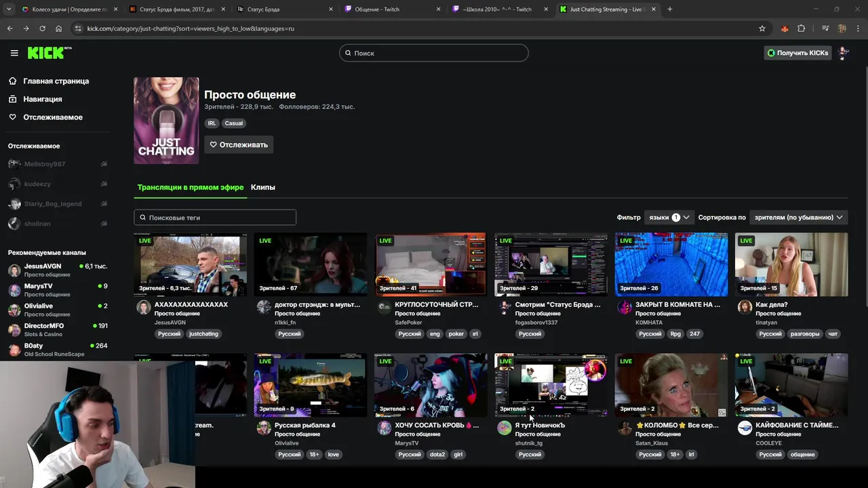Open sort dropdown зрителям (по убыванию)
The width and height of the screenshot is (868, 488).
click(798, 218)
